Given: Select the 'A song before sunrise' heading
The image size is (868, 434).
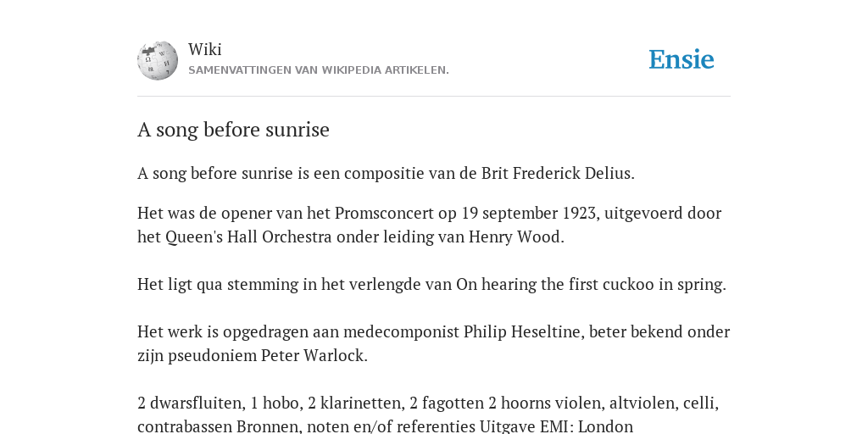Looking at the screenshot, I should (233, 130).
